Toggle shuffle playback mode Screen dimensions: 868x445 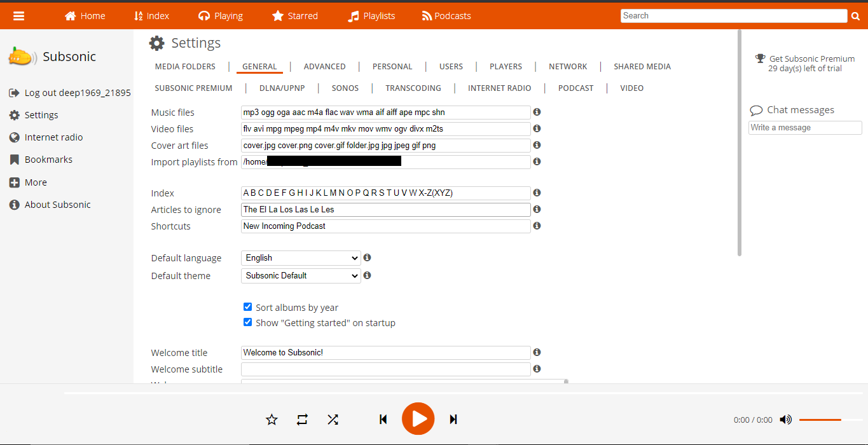click(333, 419)
